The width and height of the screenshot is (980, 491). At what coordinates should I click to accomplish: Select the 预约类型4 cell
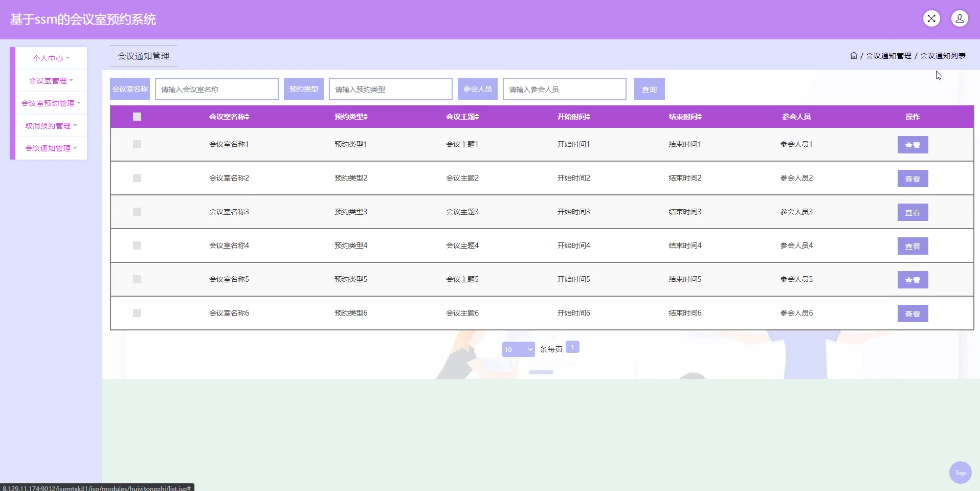351,245
